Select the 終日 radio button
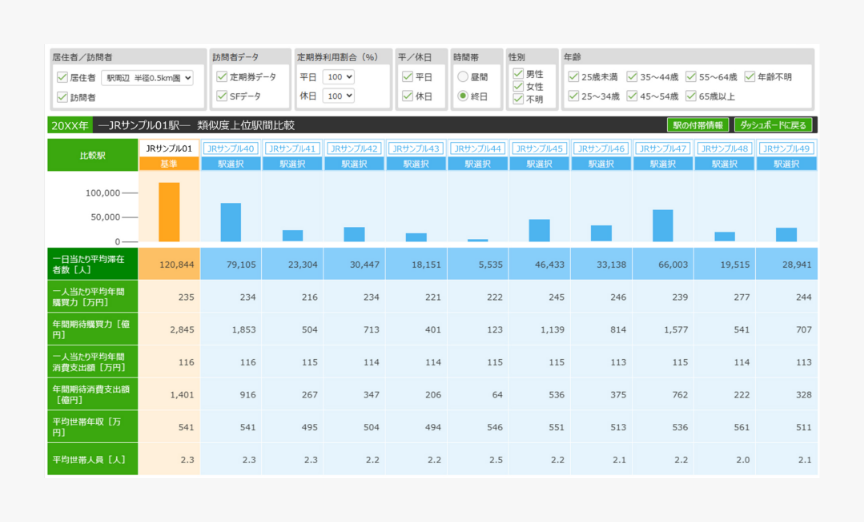864x522 pixels. click(462, 96)
